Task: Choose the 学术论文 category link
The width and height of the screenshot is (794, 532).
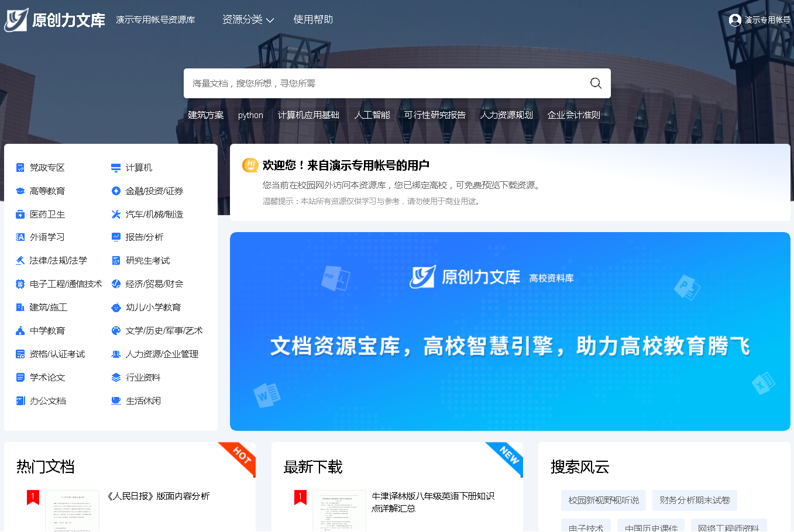Action: click(x=47, y=378)
